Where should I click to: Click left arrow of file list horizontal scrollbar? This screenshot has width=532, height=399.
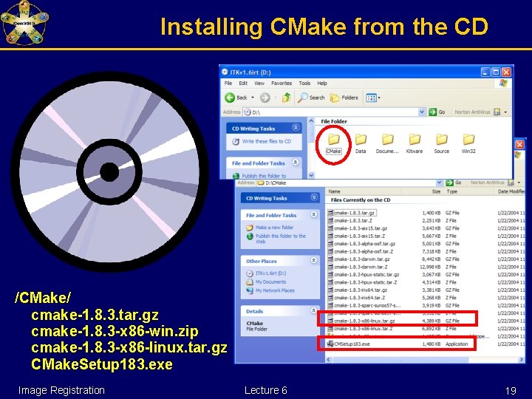click(x=328, y=359)
